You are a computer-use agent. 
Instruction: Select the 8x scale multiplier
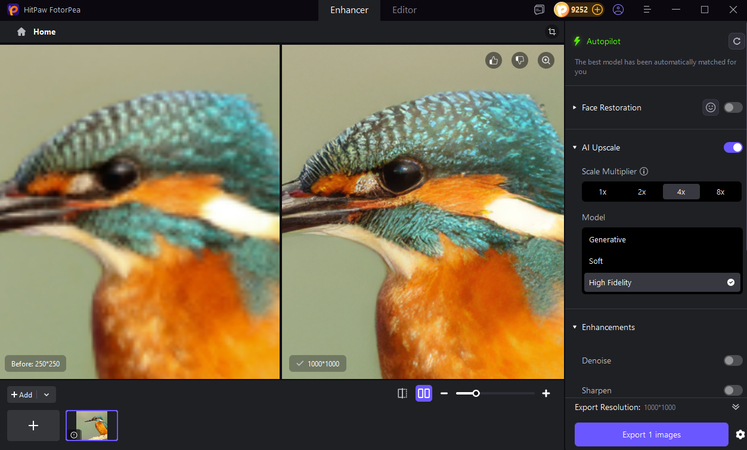click(x=720, y=192)
